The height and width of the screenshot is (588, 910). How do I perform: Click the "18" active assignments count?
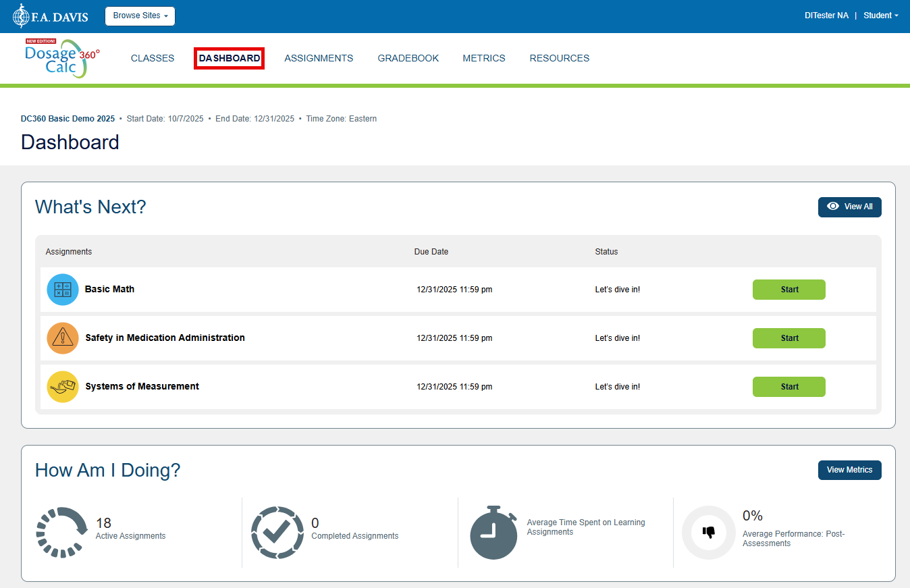(103, 523)
